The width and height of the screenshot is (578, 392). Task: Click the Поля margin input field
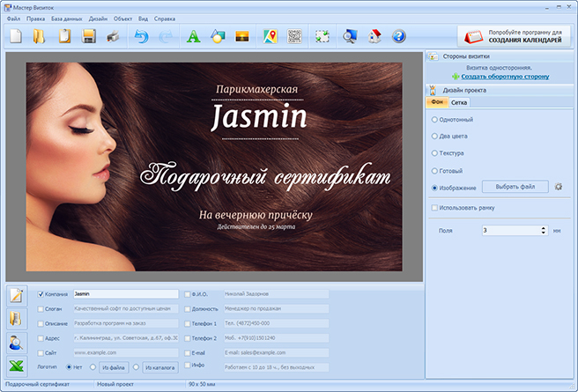coord(511,231)
